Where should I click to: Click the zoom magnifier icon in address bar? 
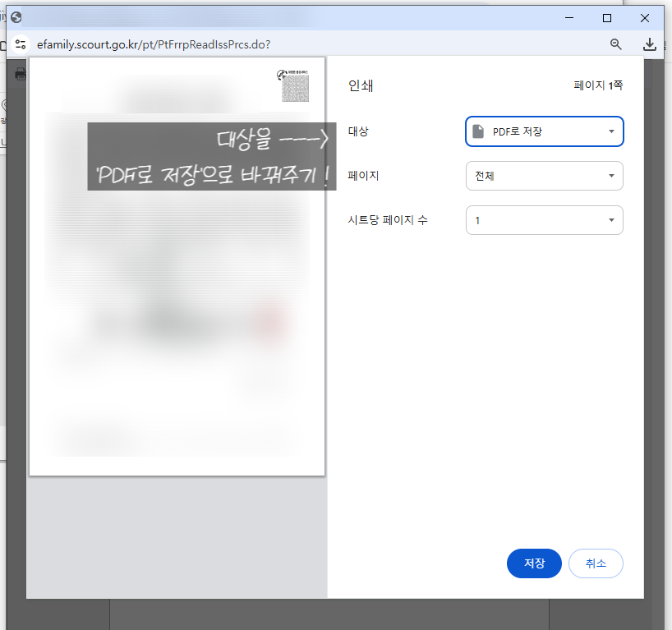pyautogui.click(x=615, y=44)
